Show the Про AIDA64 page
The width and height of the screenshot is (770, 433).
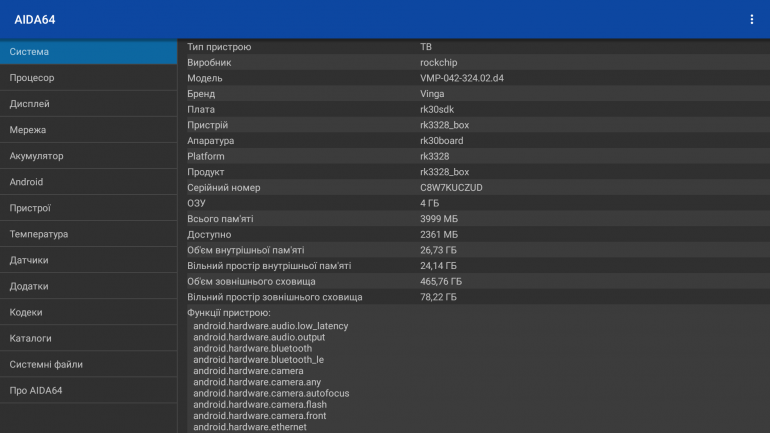click(88, 390)
